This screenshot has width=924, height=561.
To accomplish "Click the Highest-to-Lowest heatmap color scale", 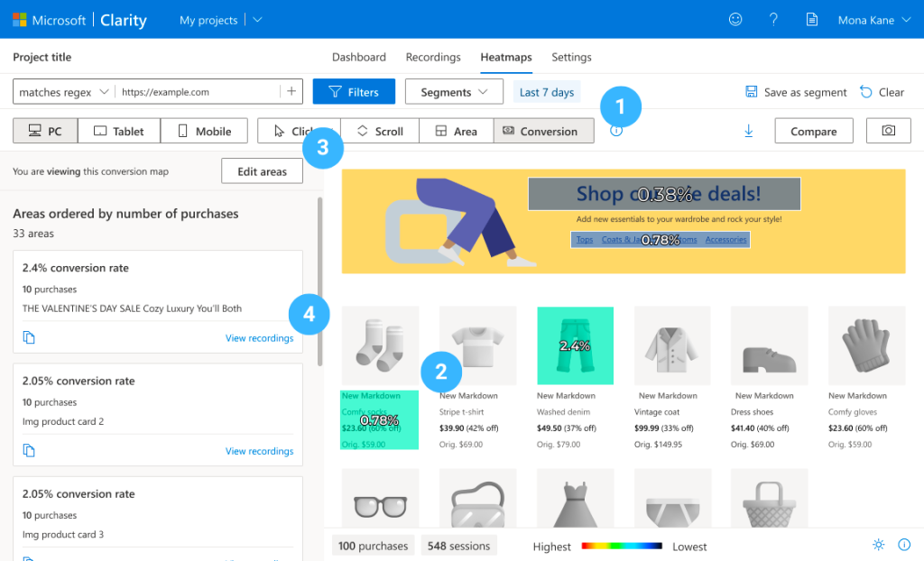I will (x=623, y=546).
